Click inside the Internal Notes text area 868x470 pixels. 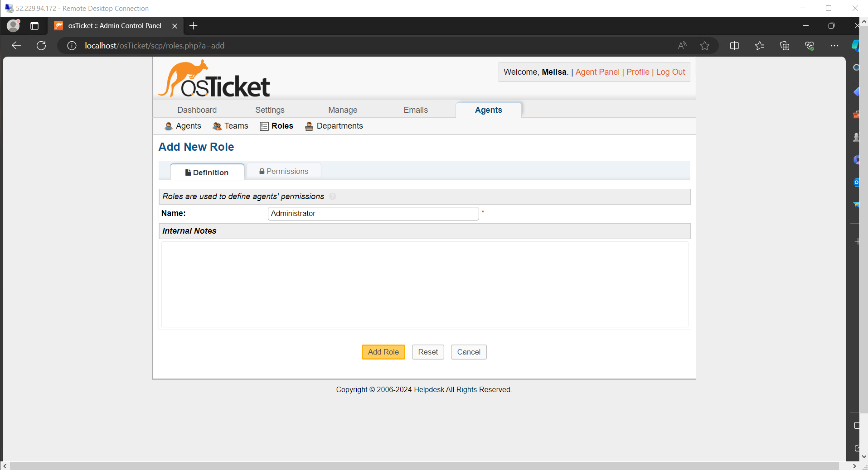(425, 284)
